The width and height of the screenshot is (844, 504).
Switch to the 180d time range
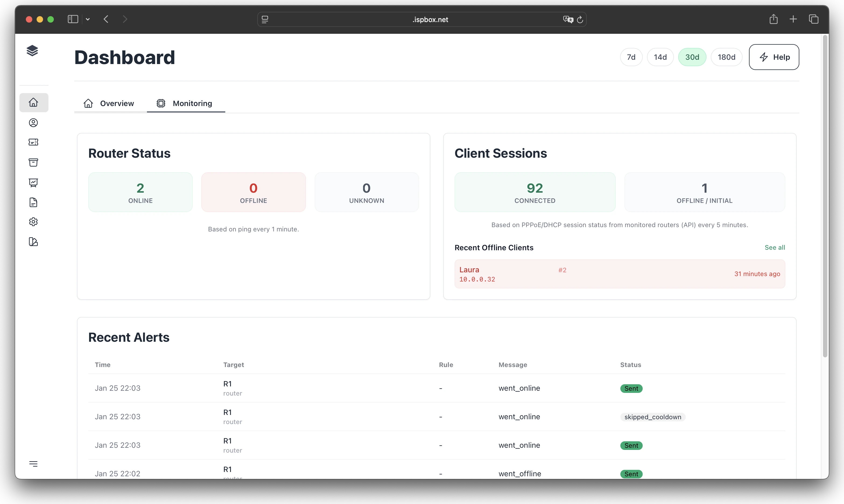(726, 57)
